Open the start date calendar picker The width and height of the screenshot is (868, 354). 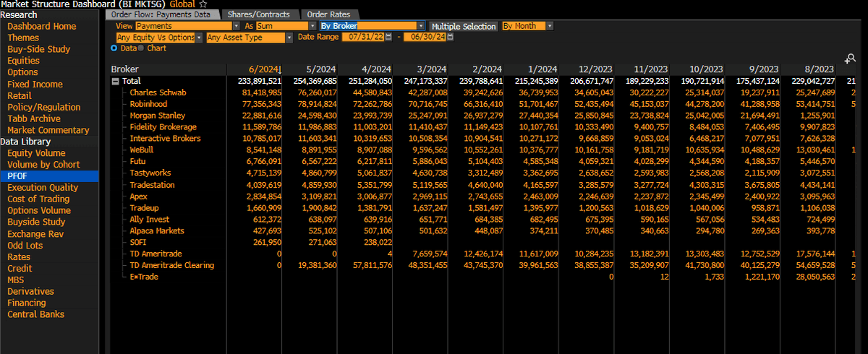tap(388, 37)
